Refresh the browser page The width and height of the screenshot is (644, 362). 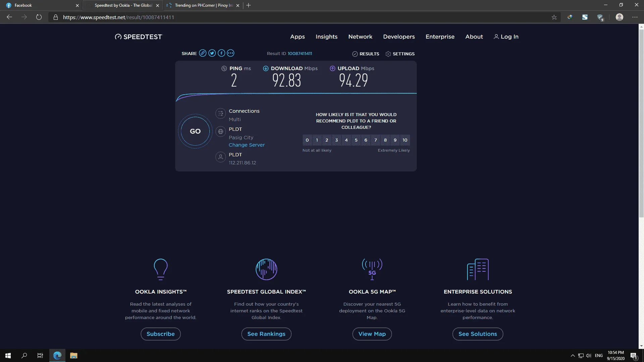tap(39, 17)
